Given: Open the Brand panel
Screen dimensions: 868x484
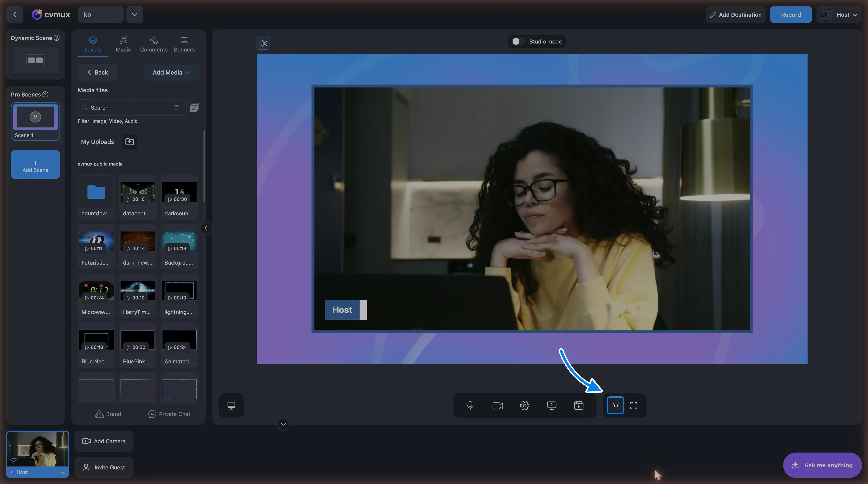Looking at the screenshot, I should [x=108, y=414].
